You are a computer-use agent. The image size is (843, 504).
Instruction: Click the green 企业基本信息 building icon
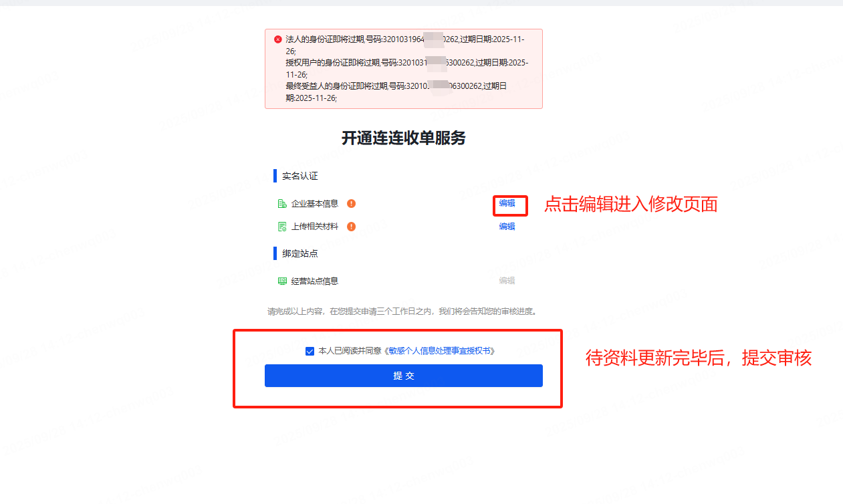pos(282,204)
